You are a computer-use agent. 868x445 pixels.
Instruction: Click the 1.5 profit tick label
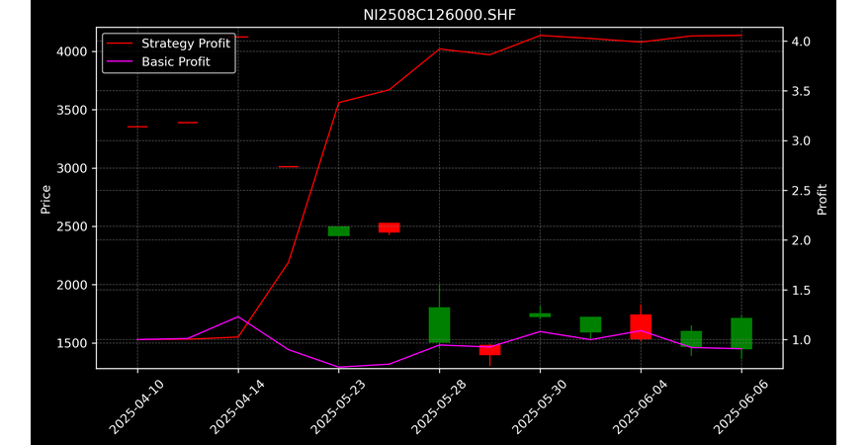tap(801, 290)
